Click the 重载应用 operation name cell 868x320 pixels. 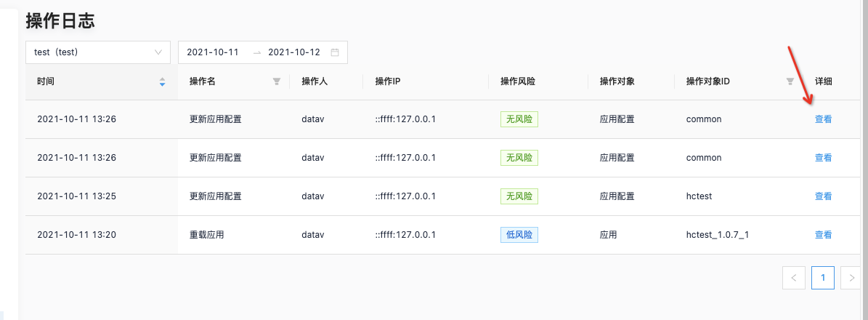coord(206,235)
